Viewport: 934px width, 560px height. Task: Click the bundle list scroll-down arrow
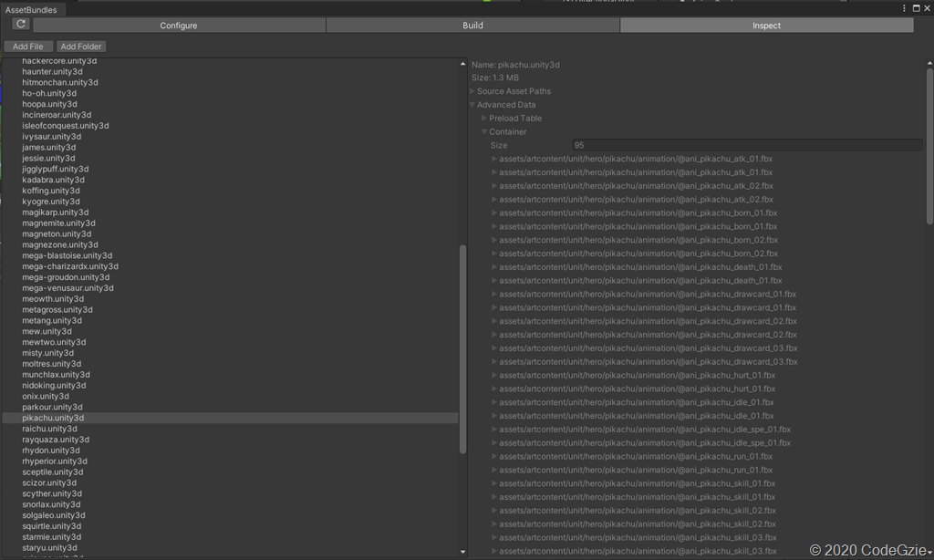click(462, 553)
